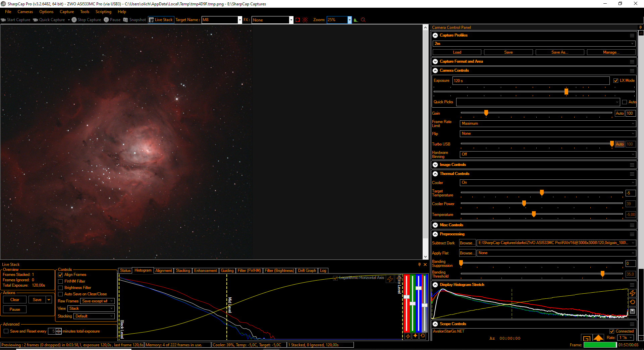Click the Save As... button in Capture Profiles
Screen dimensions: 644x350
[560, 52]
